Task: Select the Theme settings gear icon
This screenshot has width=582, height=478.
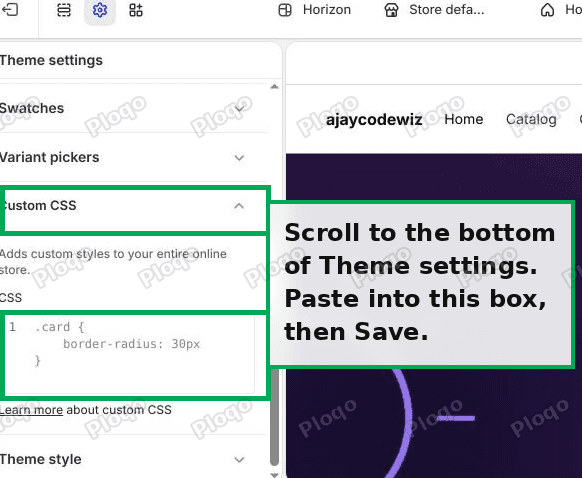Action: 99,10
